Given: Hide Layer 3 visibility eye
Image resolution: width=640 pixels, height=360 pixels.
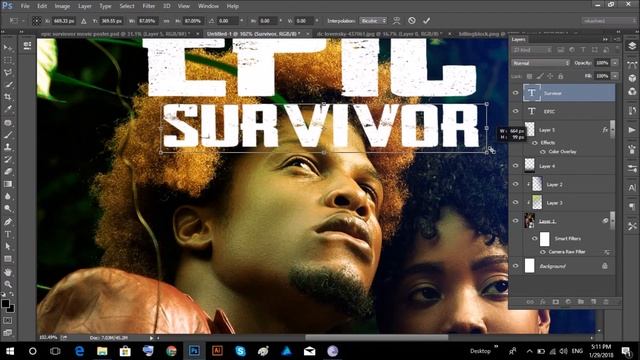Looking at the screenshot, I should pos(516,202).
